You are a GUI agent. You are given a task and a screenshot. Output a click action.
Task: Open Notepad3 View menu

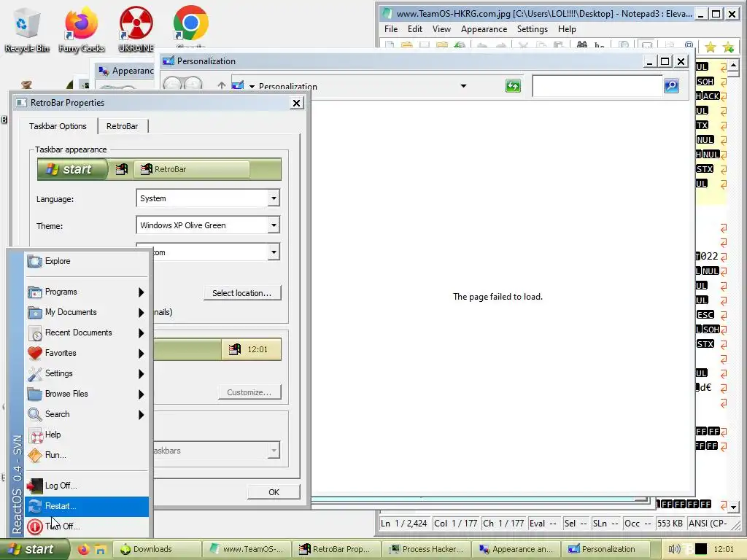pos(441,29)
